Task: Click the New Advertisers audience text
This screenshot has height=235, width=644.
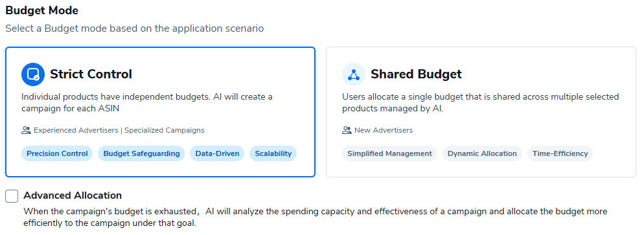Action: tap(384, 130)
